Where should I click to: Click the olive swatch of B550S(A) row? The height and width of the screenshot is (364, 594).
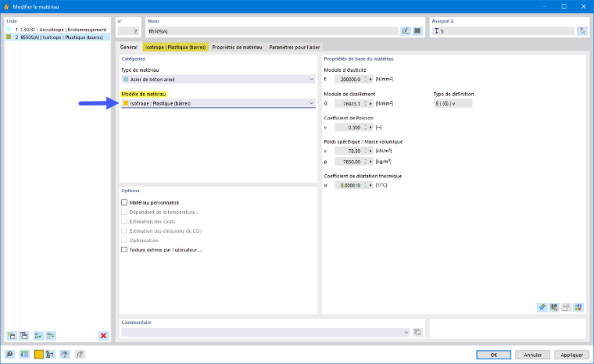[9, 37]
